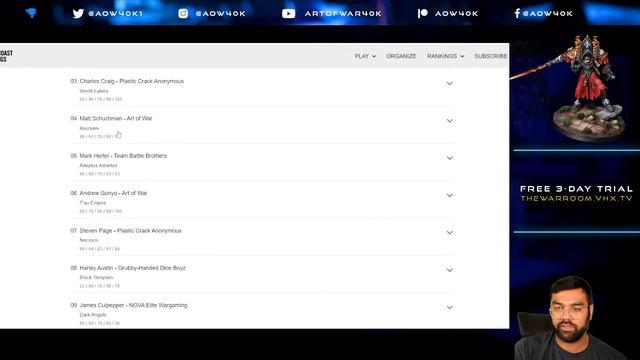This screenshot has width=640, height=360.
Task: Select Steven Page - Plastic Crack Anonymous entry
Action: (130, 231)
